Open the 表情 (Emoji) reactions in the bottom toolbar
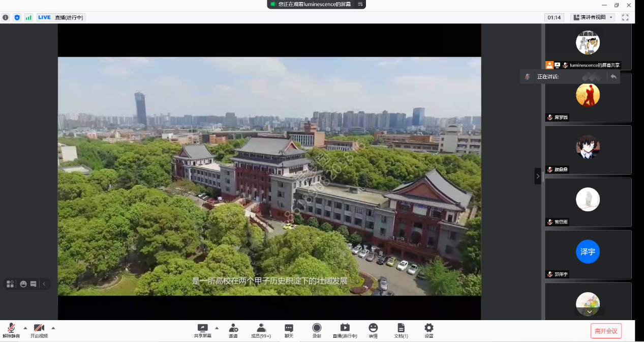This screenshot has width=644, height=342. click(373, 330)
